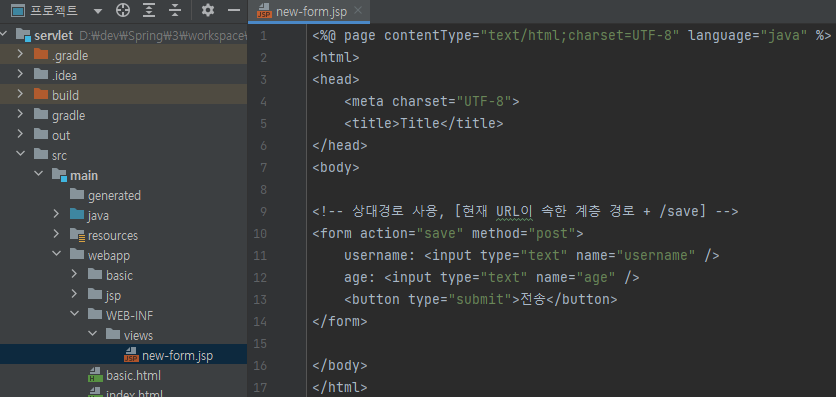The height and width of the screenshot is (397, 836).
Task: Collapse the webapp folder
Action: pos(57,255)
